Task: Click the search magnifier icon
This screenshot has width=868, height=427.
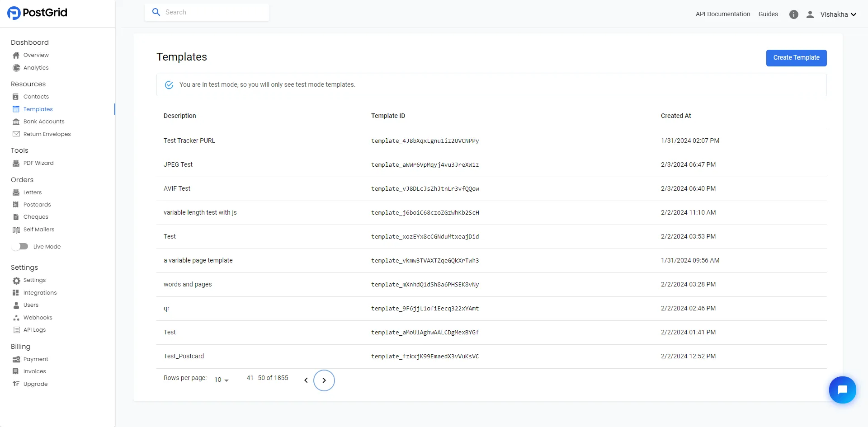Action: [156, 12]
